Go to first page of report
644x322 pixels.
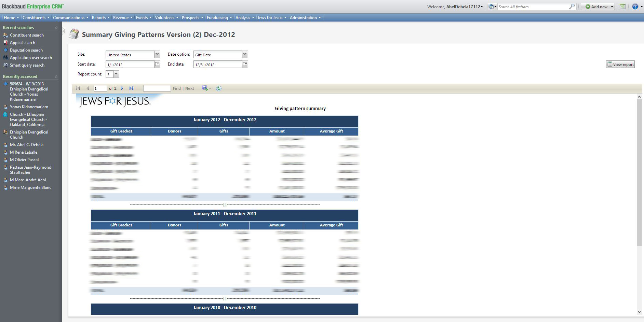(78, 88)
